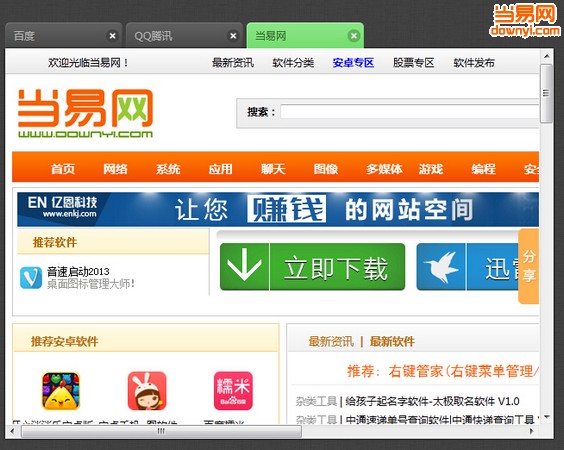
Task: Open 给孩子起名字软件-太极取名软件 V1.0 link
Action: tap(432, 401)
